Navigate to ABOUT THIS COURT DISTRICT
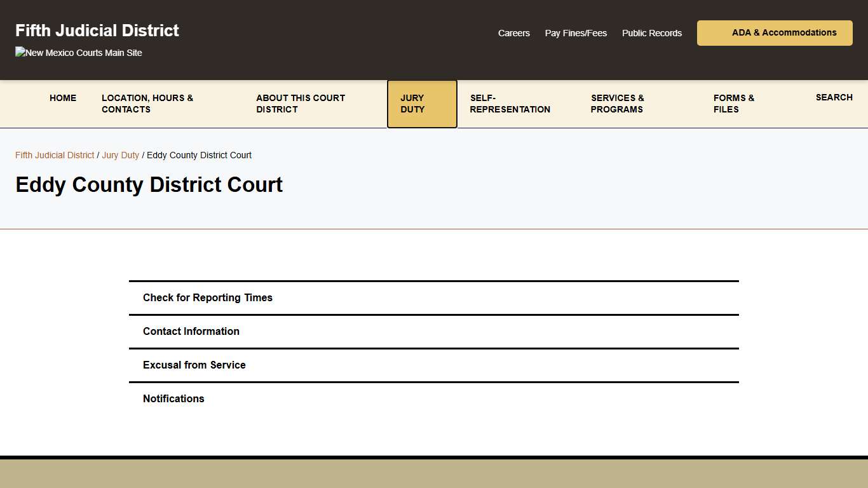 pyautogui.click(x=301, y=104)
